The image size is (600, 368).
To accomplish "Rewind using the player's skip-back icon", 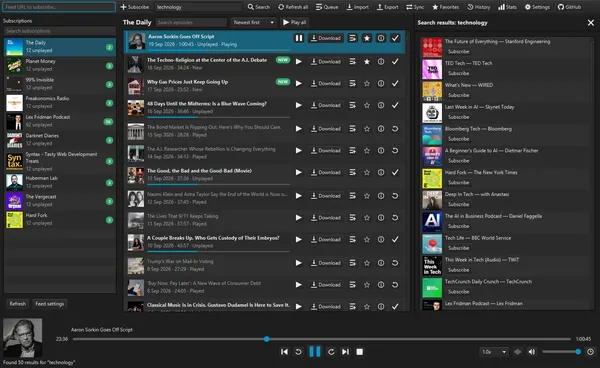I will click(298, 352).
